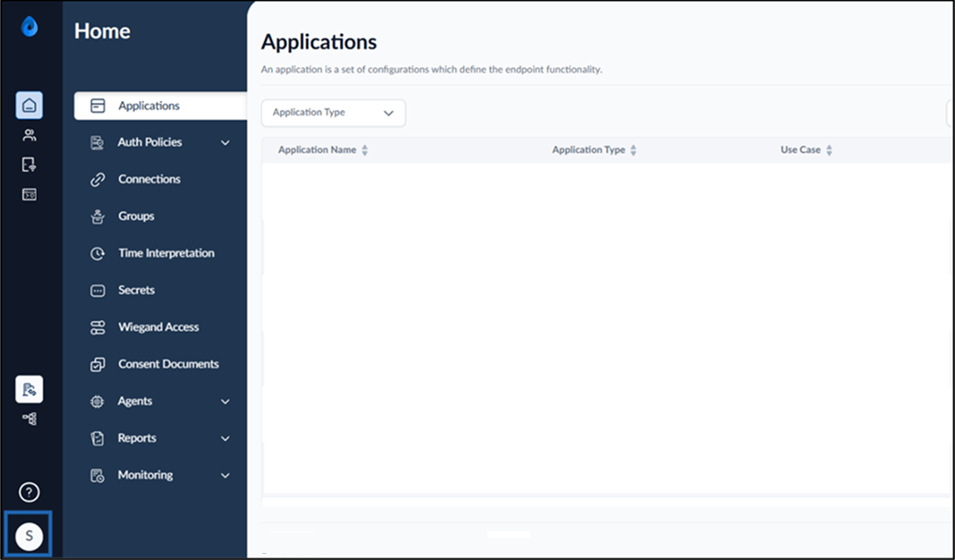
Task: Click the Time Interpretation clock icon
Action: click(97, 254)
